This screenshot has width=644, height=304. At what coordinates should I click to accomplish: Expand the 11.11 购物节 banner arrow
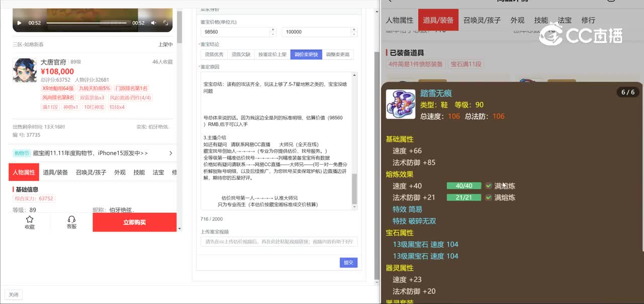click(x=171, y=153)
